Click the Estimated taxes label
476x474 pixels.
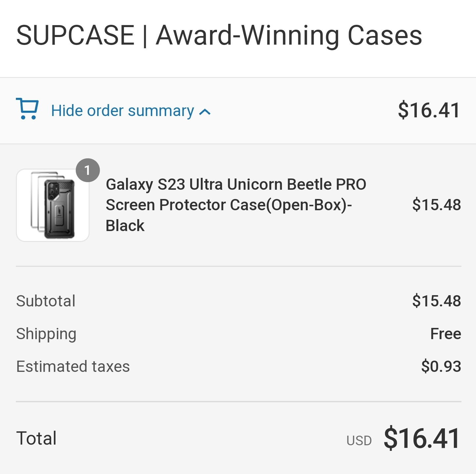(x=73, y=367)
